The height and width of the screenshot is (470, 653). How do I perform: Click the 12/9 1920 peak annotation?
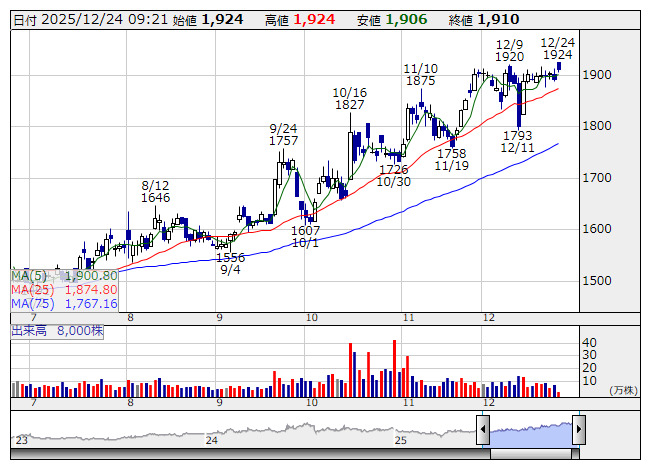click(x=509, y=51)
